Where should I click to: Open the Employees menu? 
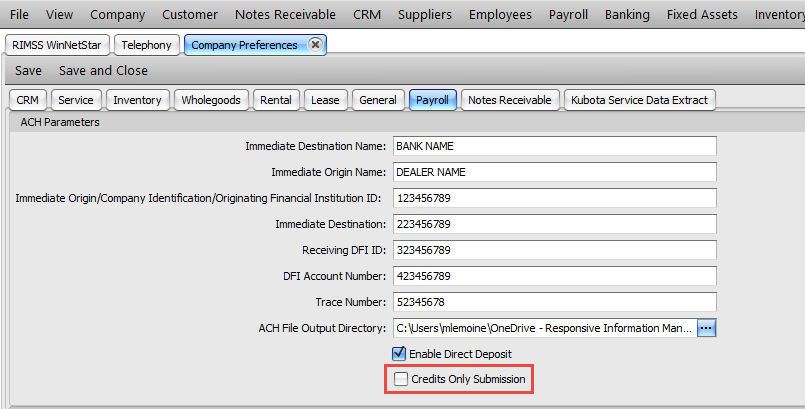500,15
